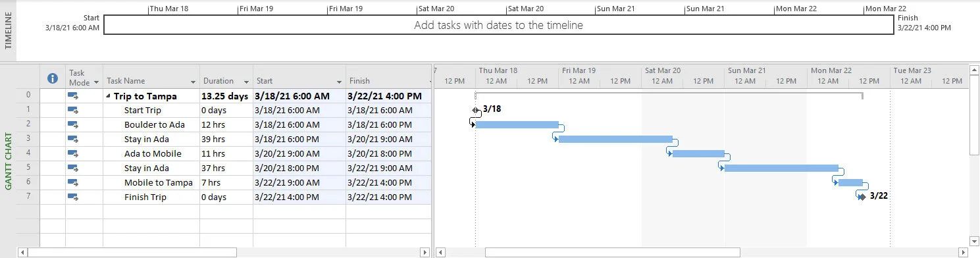Open the Start column filter dropdown

pyautogui.click(x=340, y=82)
